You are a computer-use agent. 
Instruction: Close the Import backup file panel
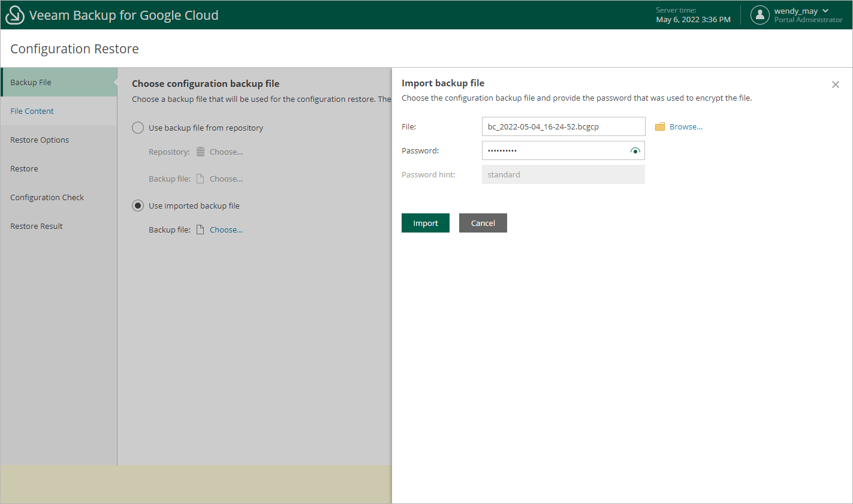[835, 84]
